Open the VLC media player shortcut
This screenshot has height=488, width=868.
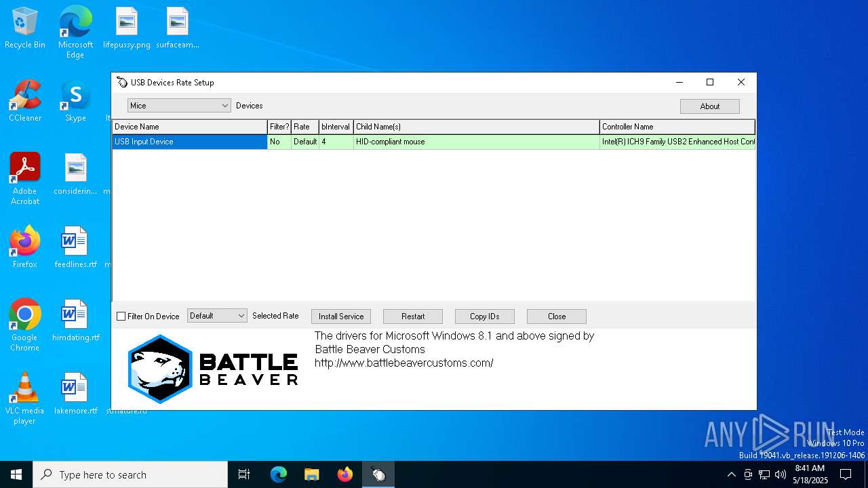click(x=25, y=399)
